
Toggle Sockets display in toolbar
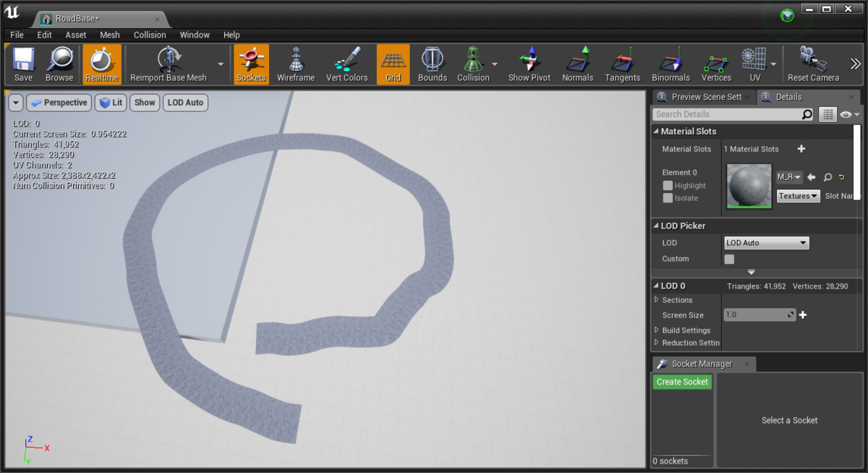pos(251,64)
